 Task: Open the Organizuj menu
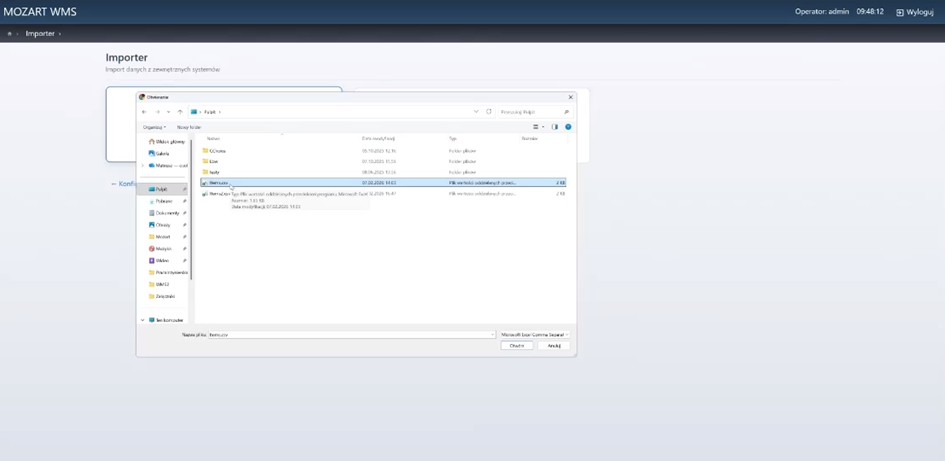[x=154, y=127]
